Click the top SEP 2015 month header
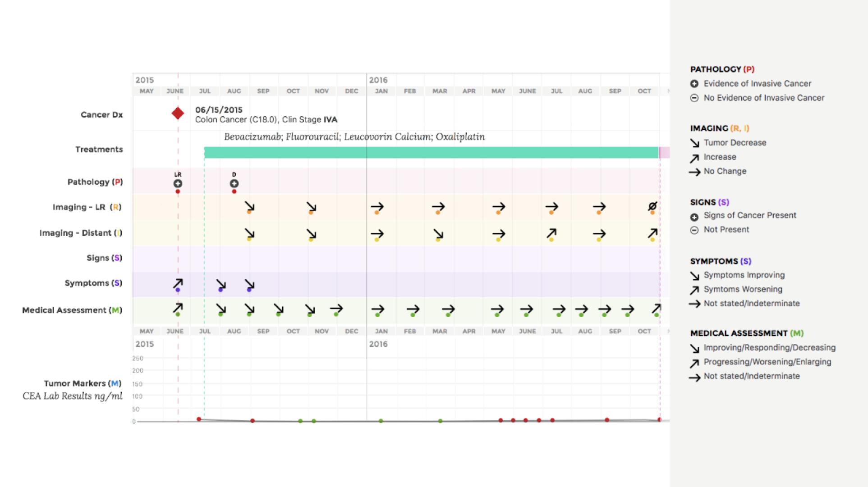The image size is (868, 487). pos(263,91)
